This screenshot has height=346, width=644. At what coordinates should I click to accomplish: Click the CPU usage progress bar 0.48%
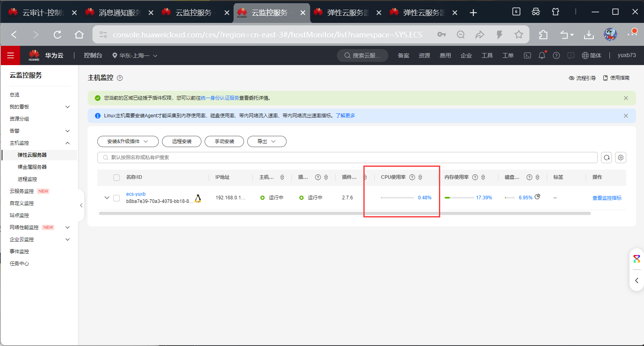[398, 198]
